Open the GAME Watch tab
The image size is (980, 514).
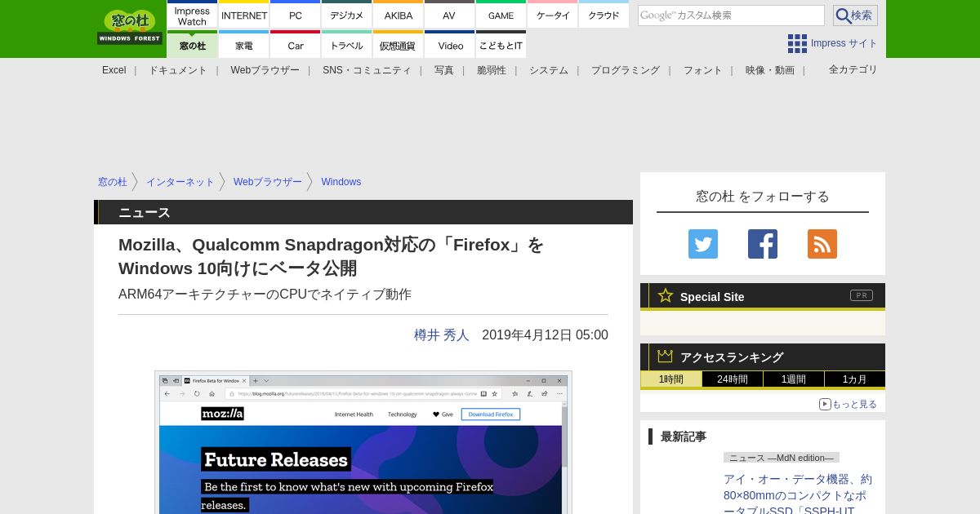pos(501,15)
